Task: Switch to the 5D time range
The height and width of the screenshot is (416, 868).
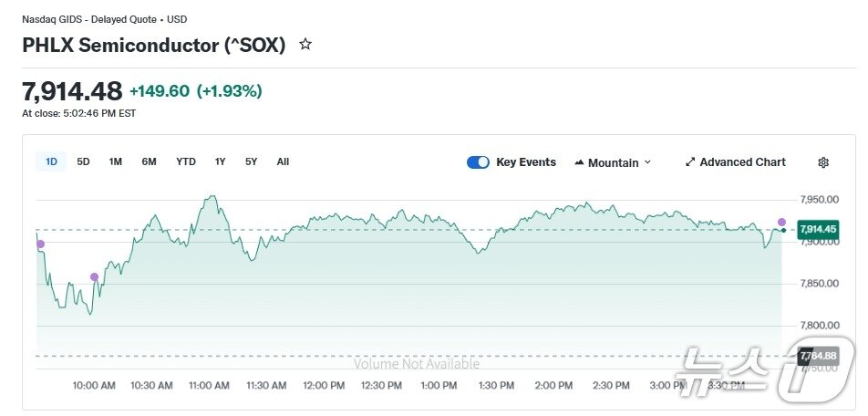Action: pyautogui.click(x=83, y=161)
